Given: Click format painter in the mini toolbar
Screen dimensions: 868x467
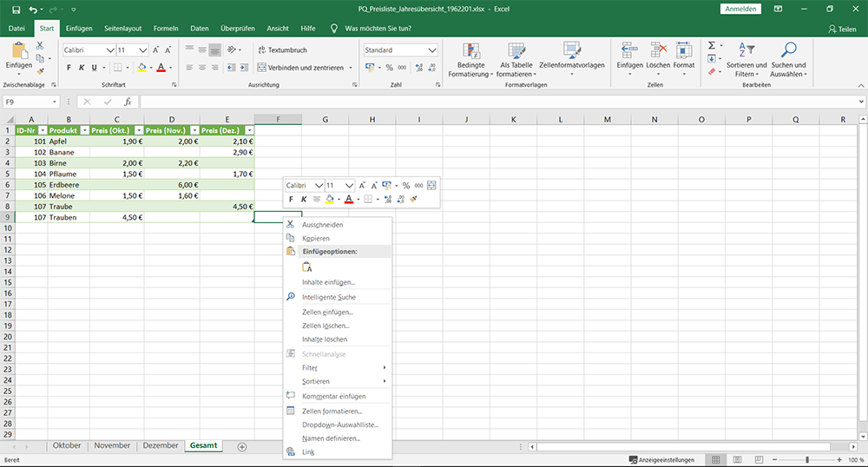Looking at the screenshot, I should click(413, 199).
